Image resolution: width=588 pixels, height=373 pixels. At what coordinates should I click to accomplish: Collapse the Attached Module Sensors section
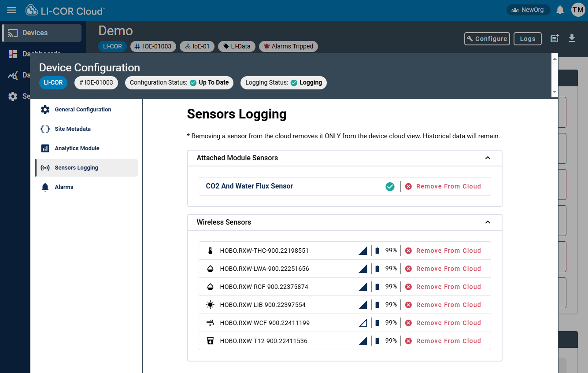pyautogui.click(x=488, y=157)
